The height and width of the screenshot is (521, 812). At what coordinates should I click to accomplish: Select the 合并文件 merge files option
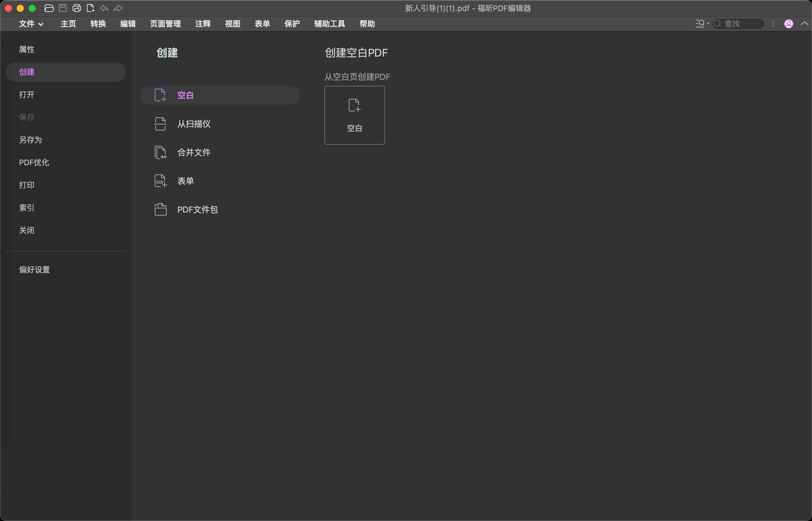click(x=193, y=152)
